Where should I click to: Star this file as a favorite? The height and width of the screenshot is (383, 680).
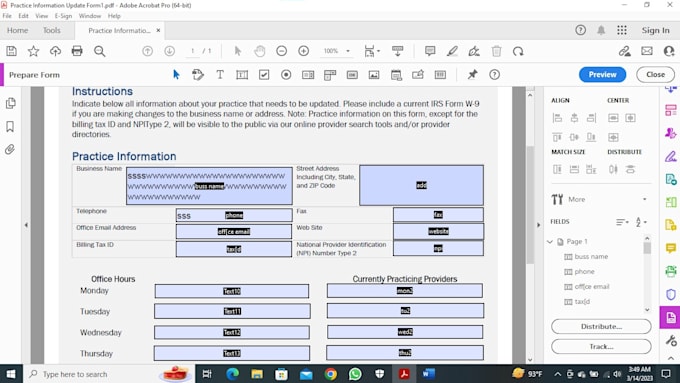point(33,51)
